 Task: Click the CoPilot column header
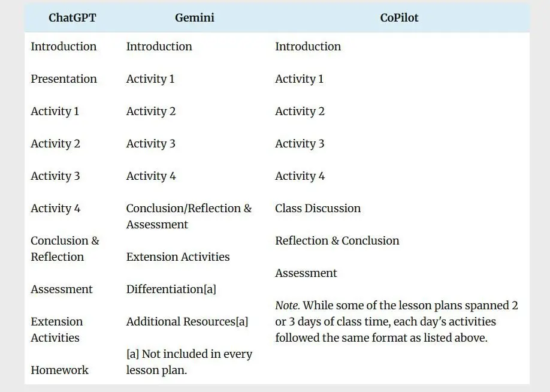point(399,17)
